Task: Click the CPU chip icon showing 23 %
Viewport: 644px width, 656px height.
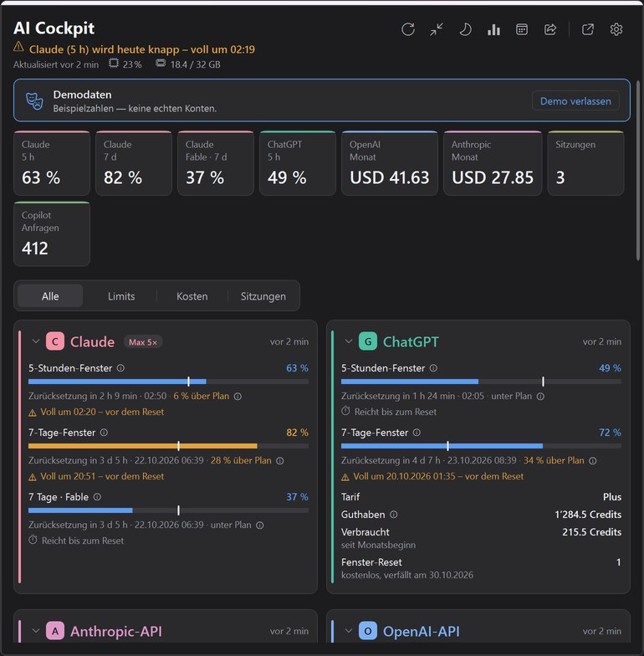Action: tap(114, 64)
